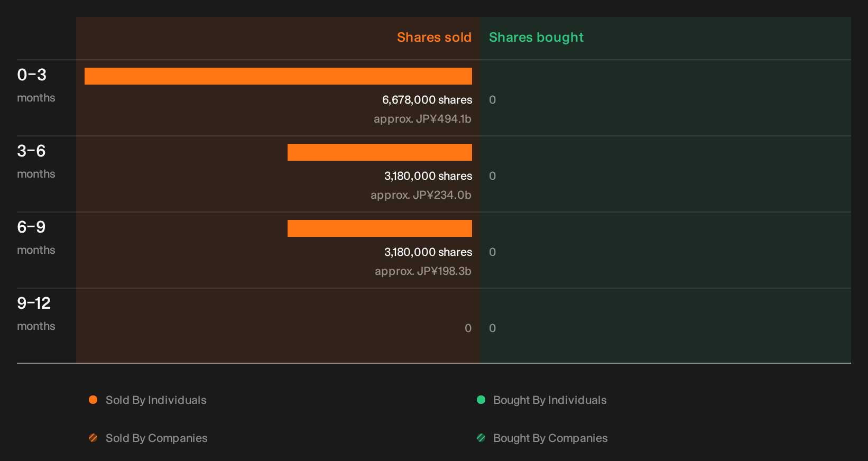Click the striped Bought By Companies legend icon
Screen dimensions: 868x461
[481, 438]
